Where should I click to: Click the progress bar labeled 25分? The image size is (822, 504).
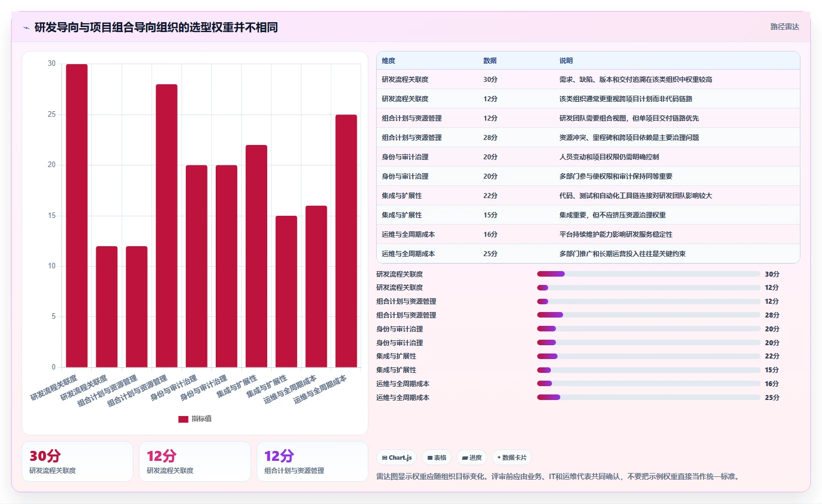(648, 397)
